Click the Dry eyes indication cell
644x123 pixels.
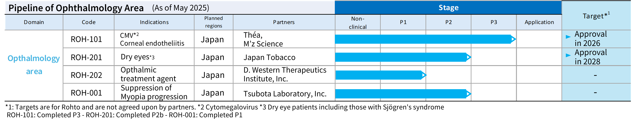[138, 57]
